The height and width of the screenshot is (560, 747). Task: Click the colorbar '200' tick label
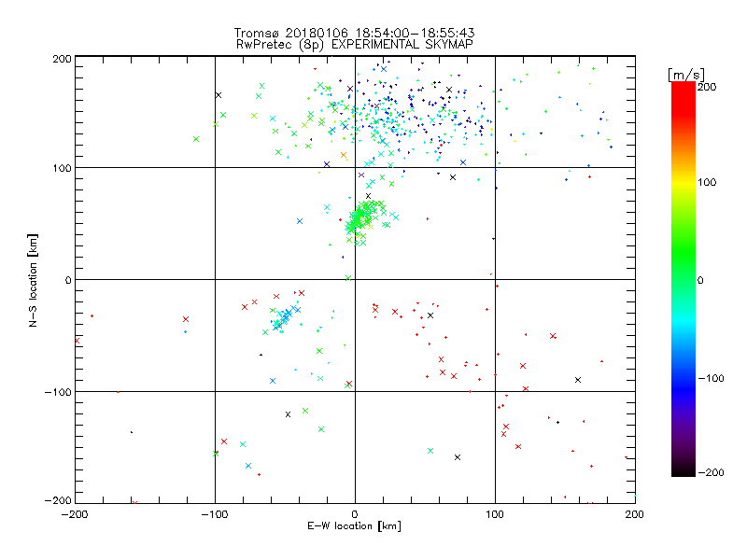point(707,87)
